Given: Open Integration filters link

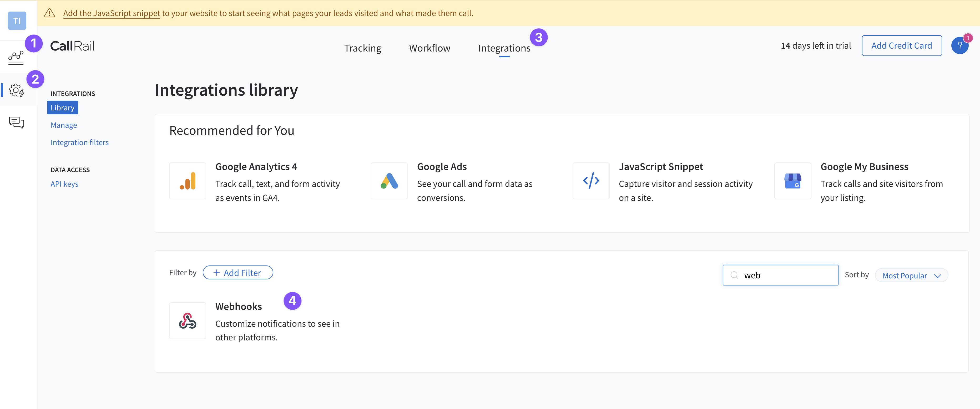Looking at the screenshot, I should [x=79, y=142].
